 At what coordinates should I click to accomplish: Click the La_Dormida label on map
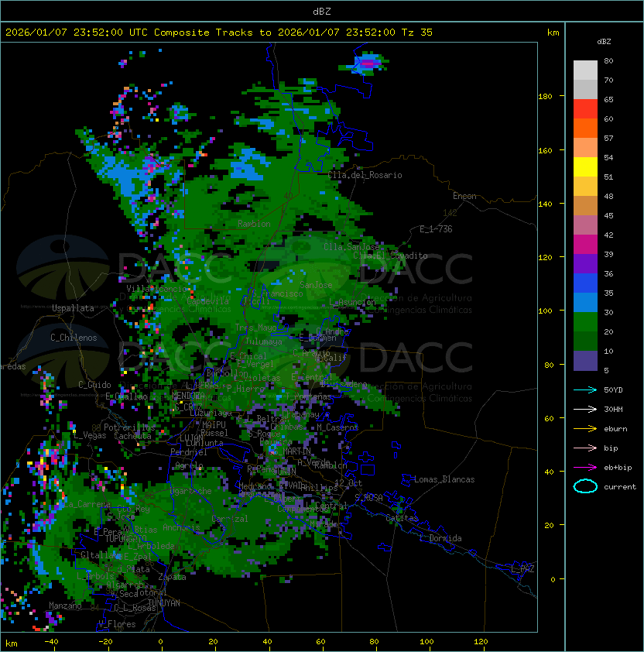point(442,538)
